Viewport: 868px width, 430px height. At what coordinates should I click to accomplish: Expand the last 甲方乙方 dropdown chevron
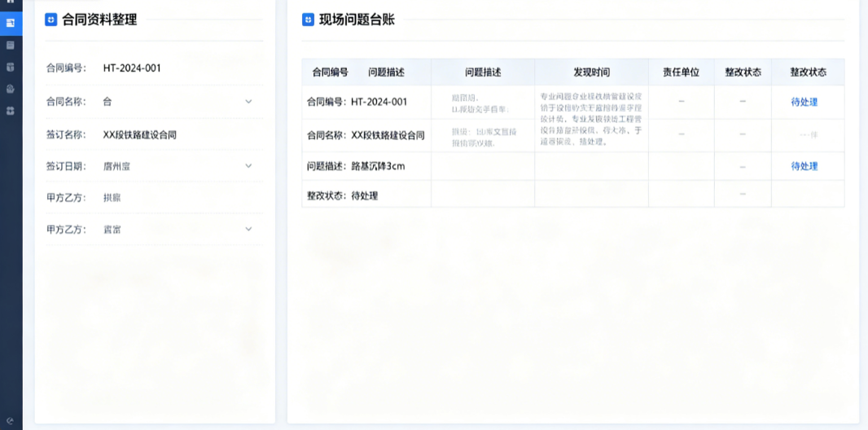click(x=248, y=229)
